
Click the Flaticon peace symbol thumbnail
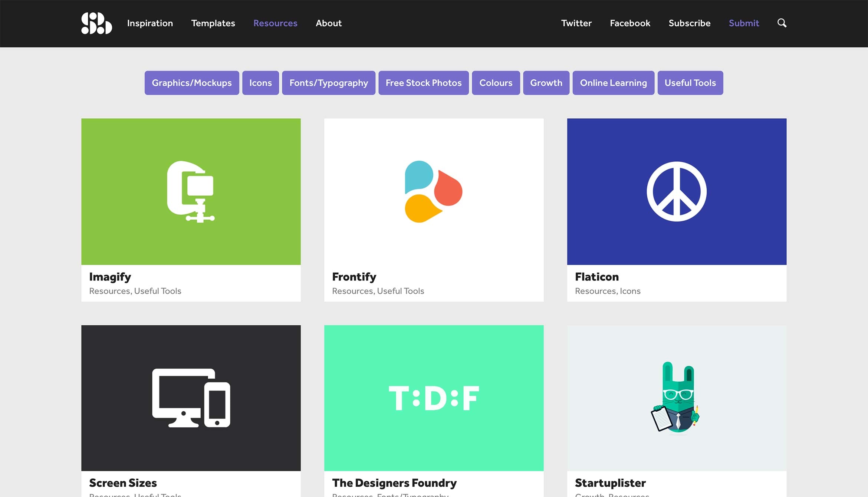[x=676, y=191]
